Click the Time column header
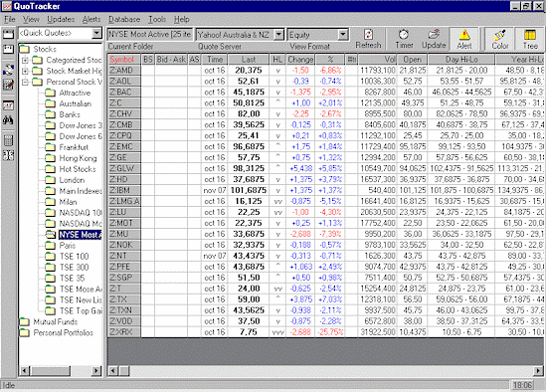Screen dimensions: 547x392 point(215,60)
